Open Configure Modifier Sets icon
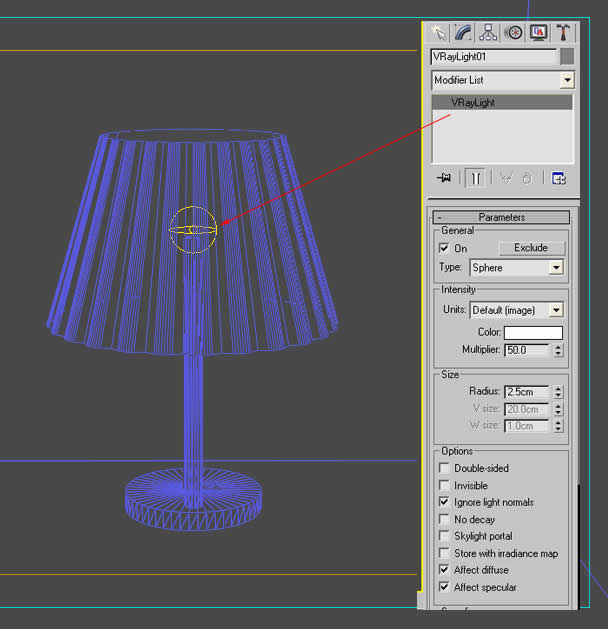 559,178
